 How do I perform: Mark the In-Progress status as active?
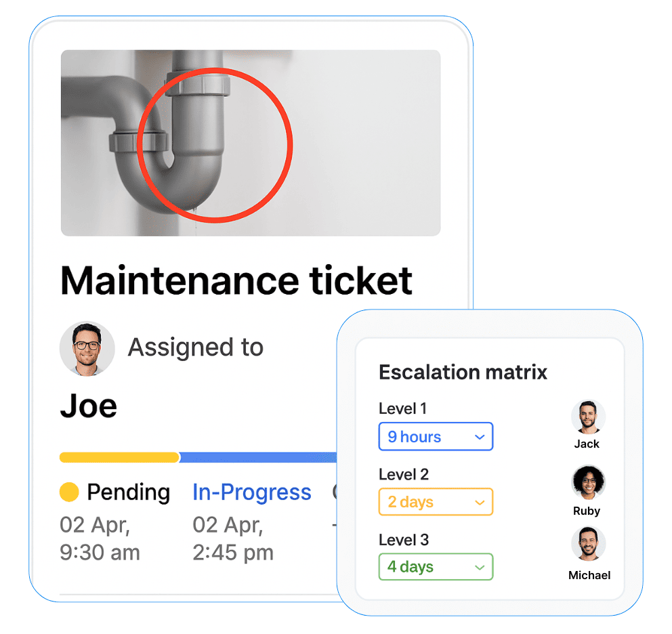(x=251, y=492)
